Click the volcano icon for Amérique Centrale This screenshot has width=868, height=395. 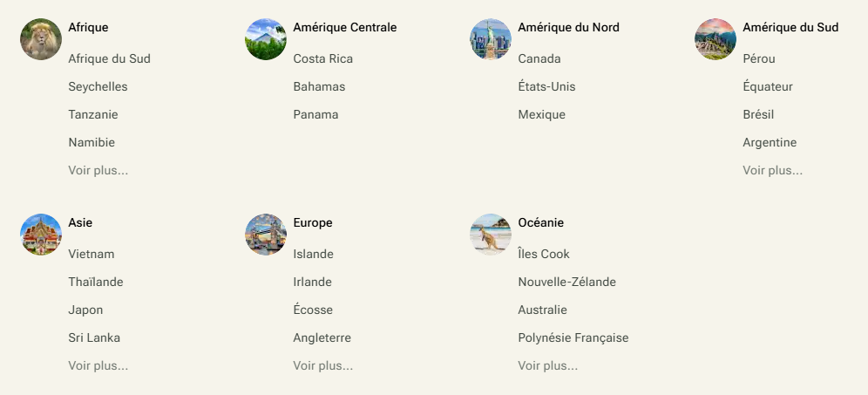tap(266, 39)
